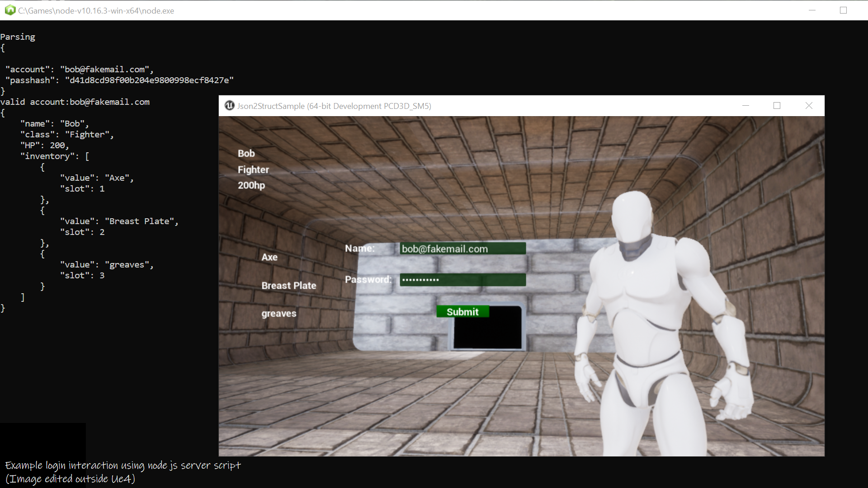This screenshot has height=488, width=868.
Task: Minimize the Json2StructSample window
Action: click(746, 106)
